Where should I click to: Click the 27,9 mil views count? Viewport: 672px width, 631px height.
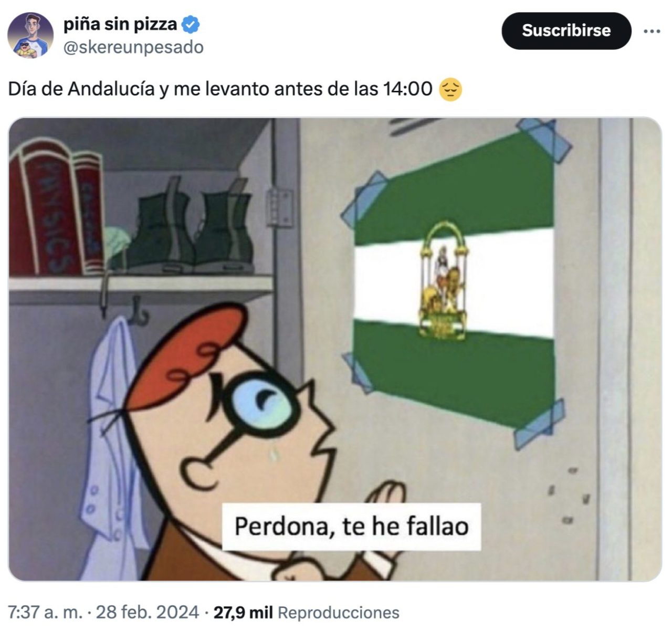click(x=243, y=612)
